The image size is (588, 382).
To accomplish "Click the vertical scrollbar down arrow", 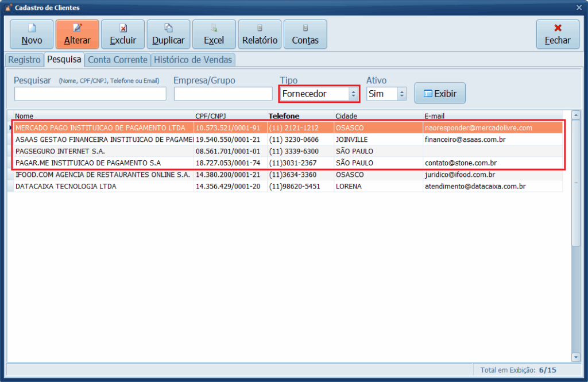I will coord(576,357).
